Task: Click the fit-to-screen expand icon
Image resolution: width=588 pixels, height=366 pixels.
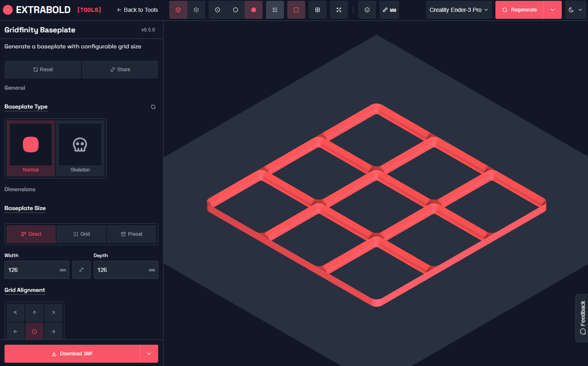Action: 338,9
